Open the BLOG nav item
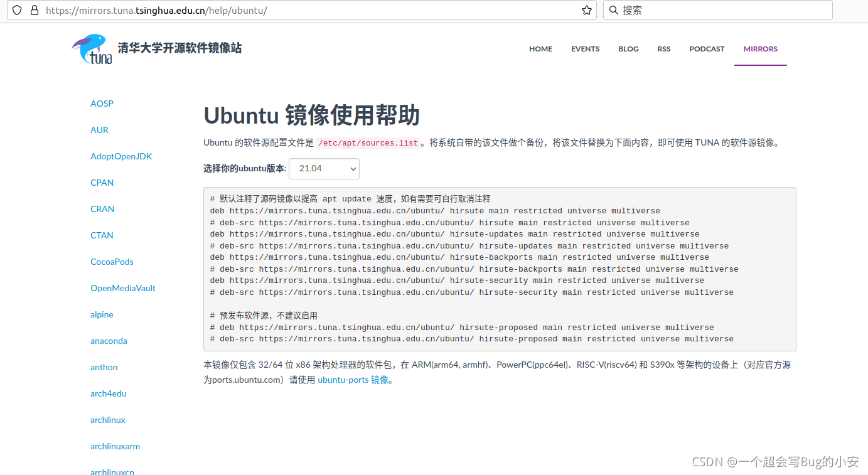868x475 pixels. [x=628, y=49]
